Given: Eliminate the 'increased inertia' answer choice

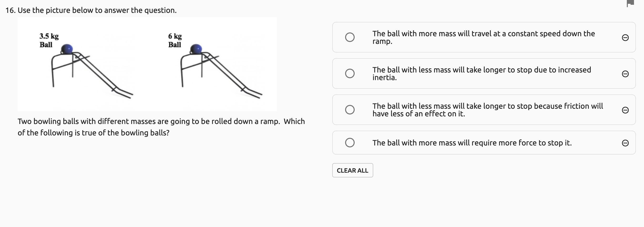Looking at the screenshot, I should click(625, 74).
